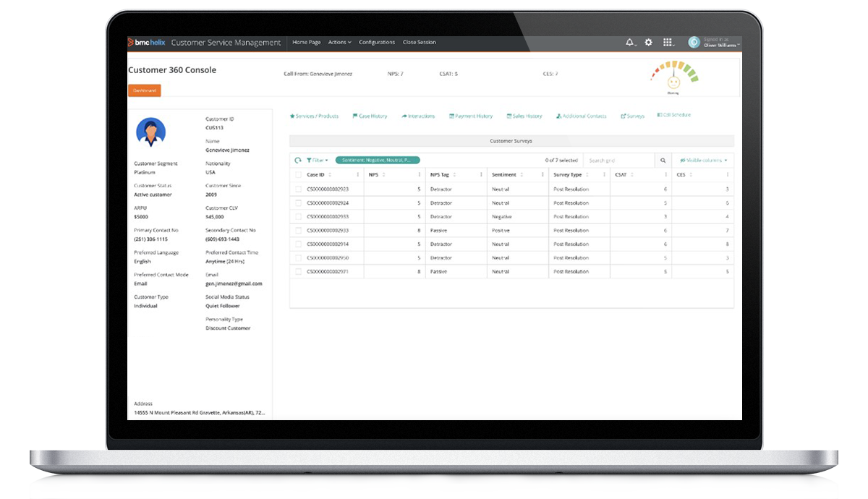
Task: Click the customer avatar picture
Action: point(150,132)
